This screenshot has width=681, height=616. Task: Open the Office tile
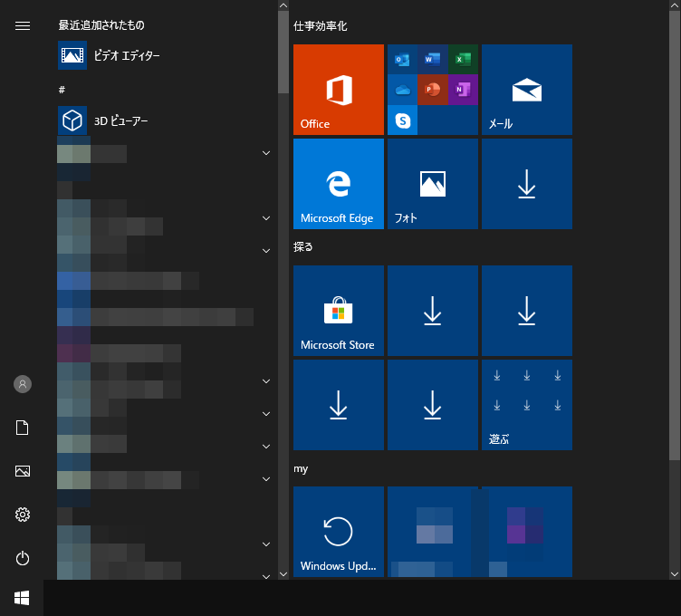pos(338,89)
